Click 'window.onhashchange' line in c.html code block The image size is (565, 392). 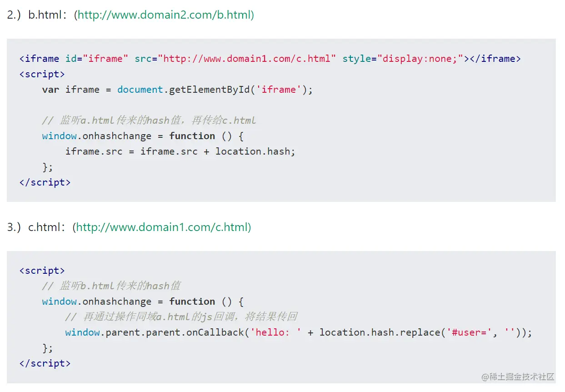(x=143, y=302)
